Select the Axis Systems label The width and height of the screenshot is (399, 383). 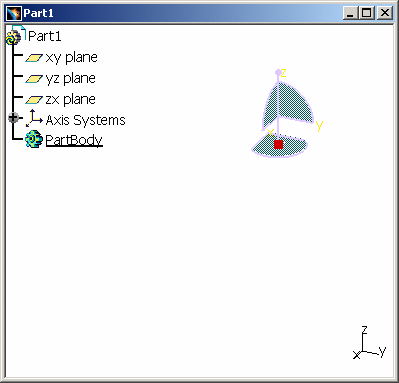click(x=85, y=120)
